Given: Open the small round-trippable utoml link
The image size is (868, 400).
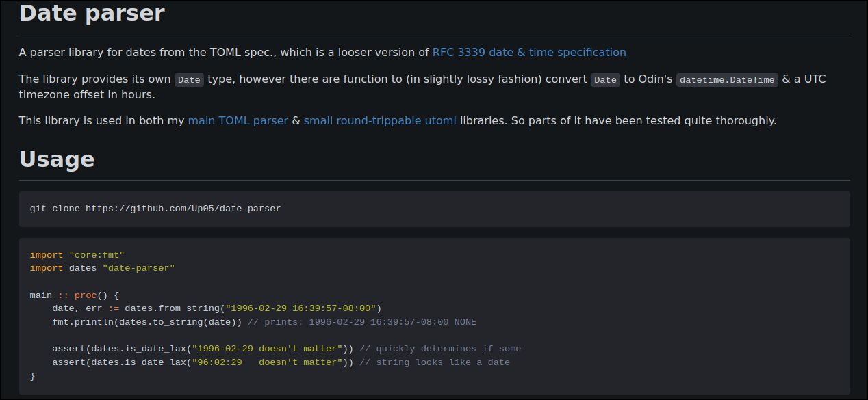Looking at the screenshot, I should point(379,120).
